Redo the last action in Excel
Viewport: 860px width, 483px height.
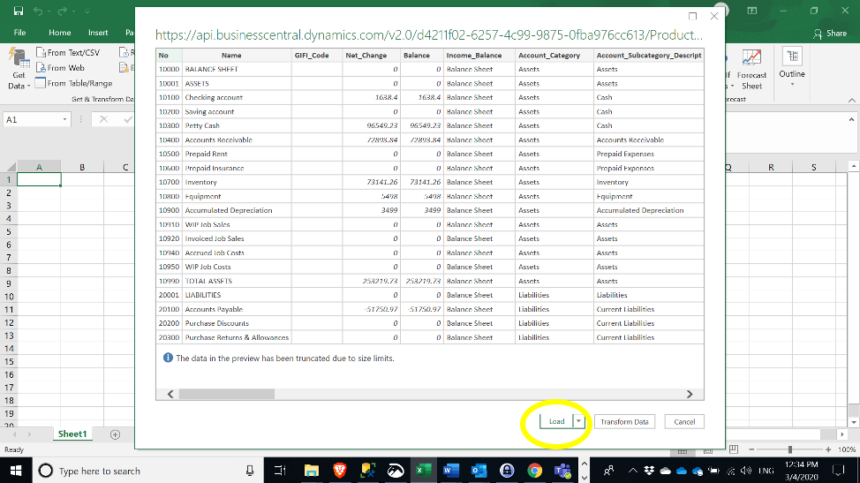tap(62, 11)
